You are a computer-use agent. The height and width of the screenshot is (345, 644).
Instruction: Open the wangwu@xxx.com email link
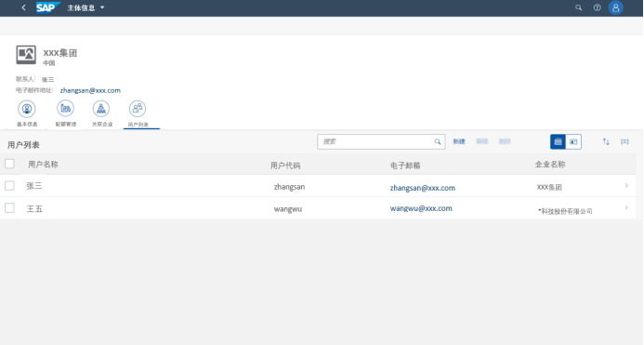[x=421, y=208]
